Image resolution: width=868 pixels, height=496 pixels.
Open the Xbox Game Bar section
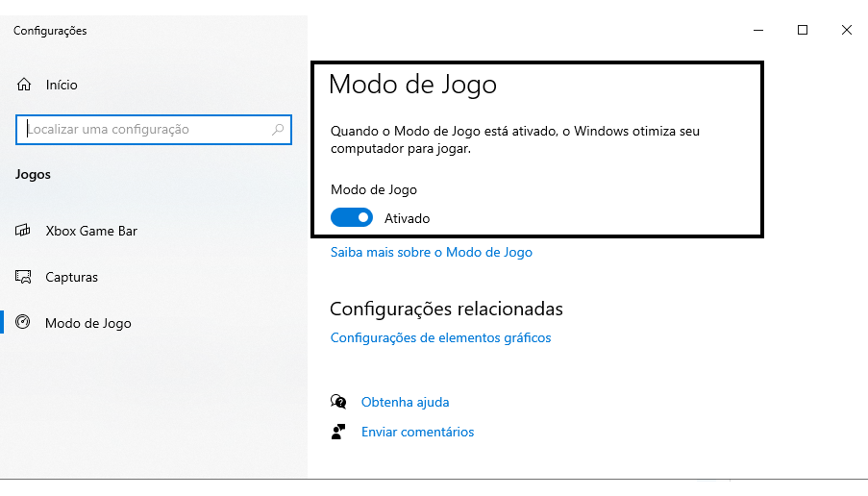(91, 231)
